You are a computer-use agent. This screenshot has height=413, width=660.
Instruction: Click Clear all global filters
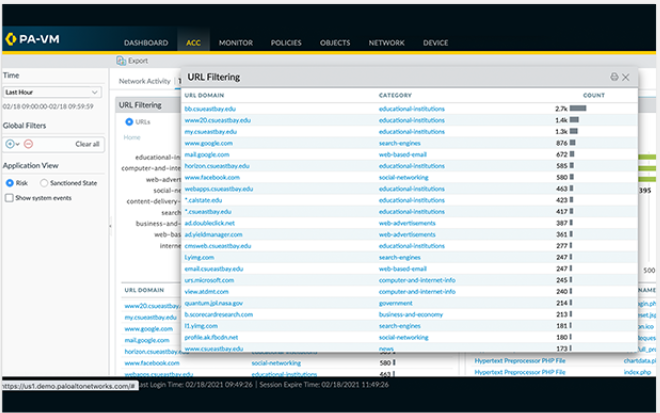(x=87, y=144)
